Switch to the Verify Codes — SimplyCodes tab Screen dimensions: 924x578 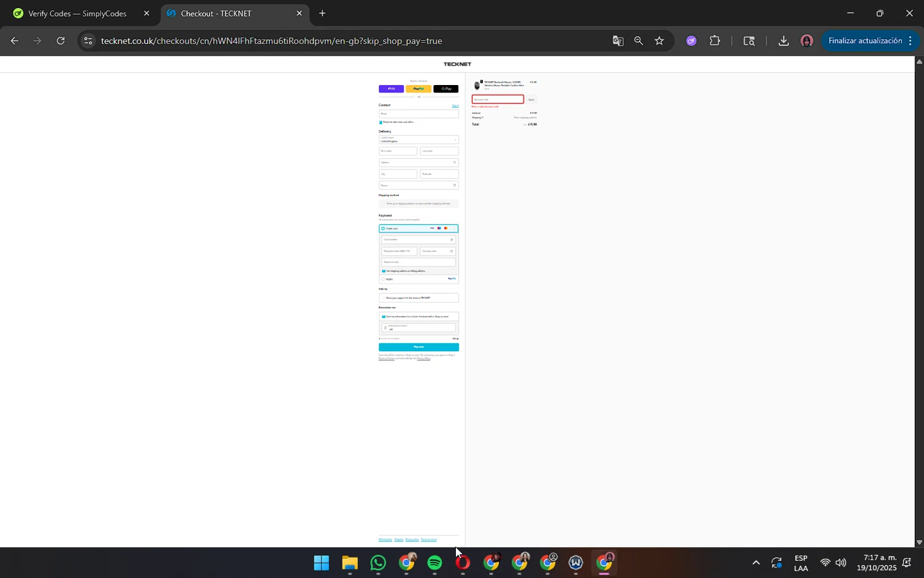coord(78,14)
